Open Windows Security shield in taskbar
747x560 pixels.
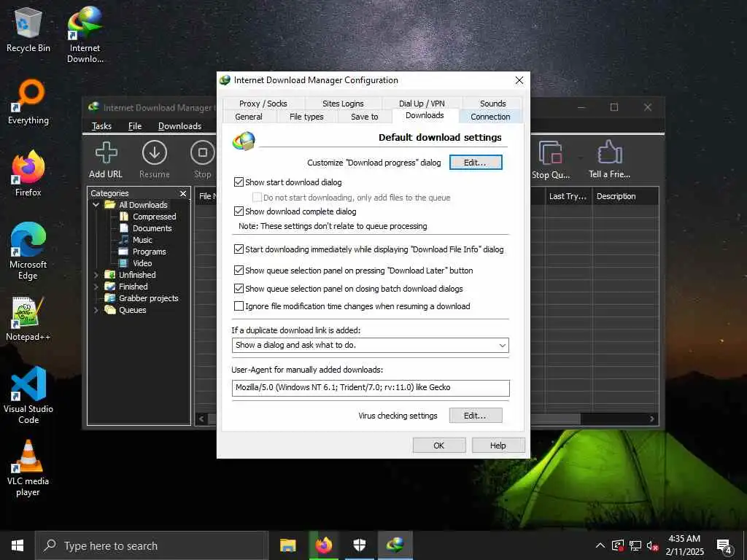click(359, 545)
